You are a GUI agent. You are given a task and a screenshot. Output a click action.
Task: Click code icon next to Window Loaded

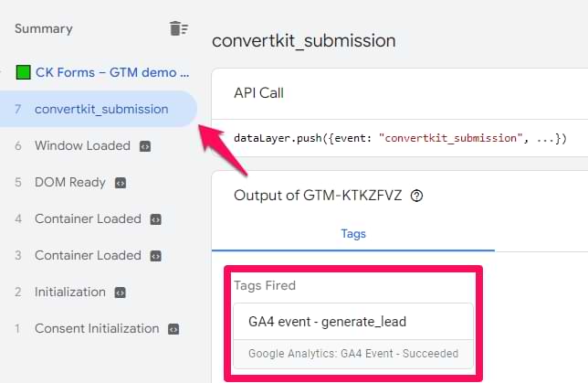point(144,146)
